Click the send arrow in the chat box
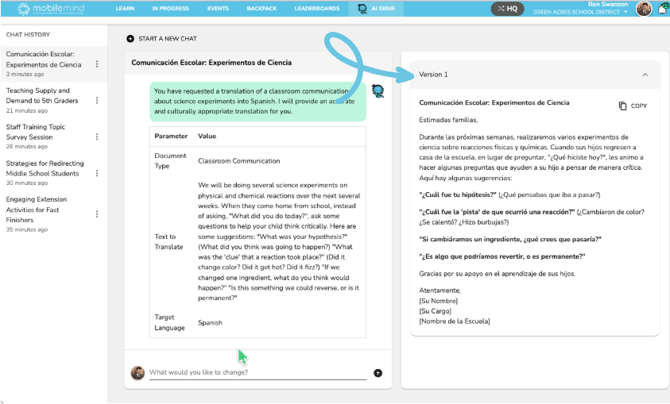 click(x=378, y=373)
